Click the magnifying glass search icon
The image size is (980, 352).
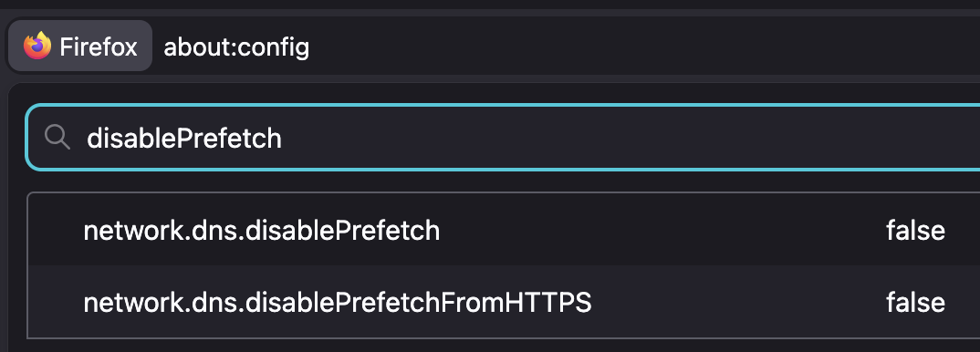[x=57, y=137]
